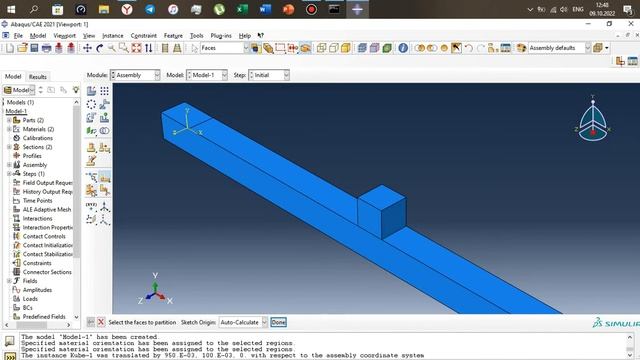
Task: Open the File menu
Action: pyautogui.click(x=18, y=36)
